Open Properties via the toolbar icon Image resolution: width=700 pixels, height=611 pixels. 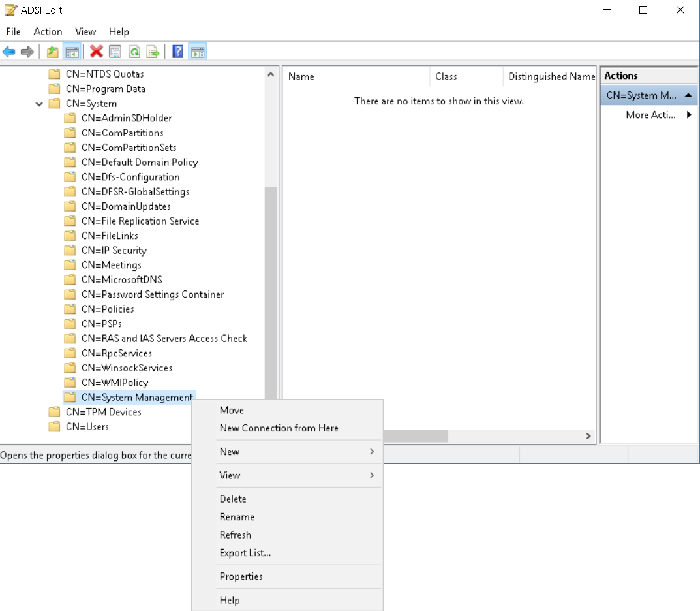tap(115, 52)
